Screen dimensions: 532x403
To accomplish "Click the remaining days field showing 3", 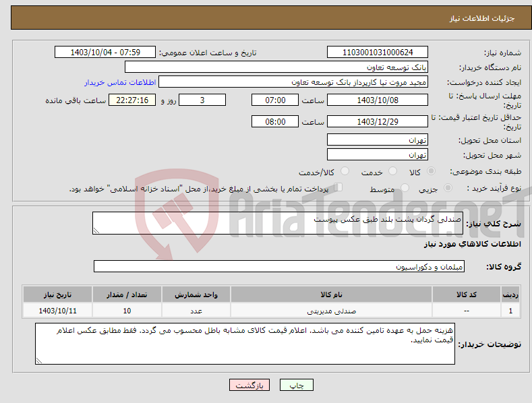I will [x=202, y=100].
